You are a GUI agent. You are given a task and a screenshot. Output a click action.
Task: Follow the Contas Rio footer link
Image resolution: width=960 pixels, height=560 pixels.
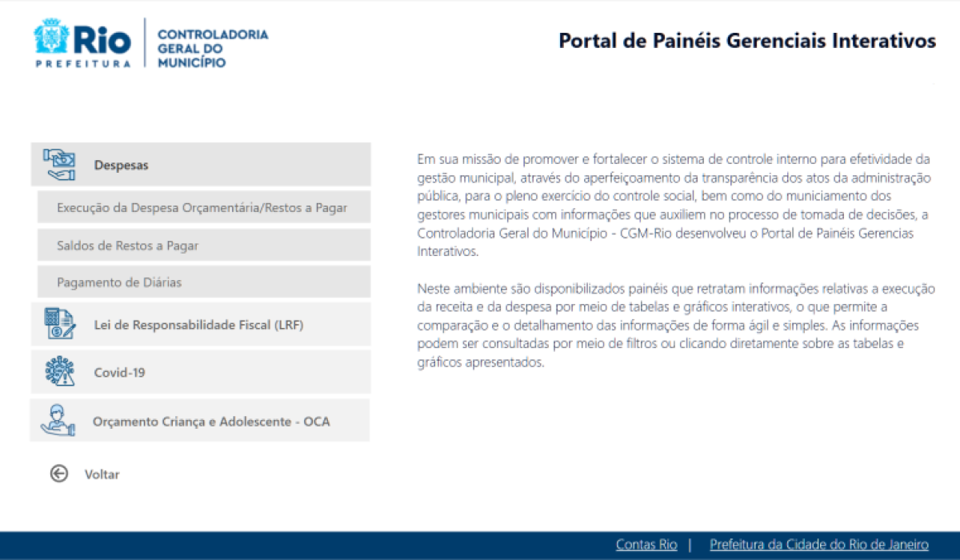pos(646,545)
